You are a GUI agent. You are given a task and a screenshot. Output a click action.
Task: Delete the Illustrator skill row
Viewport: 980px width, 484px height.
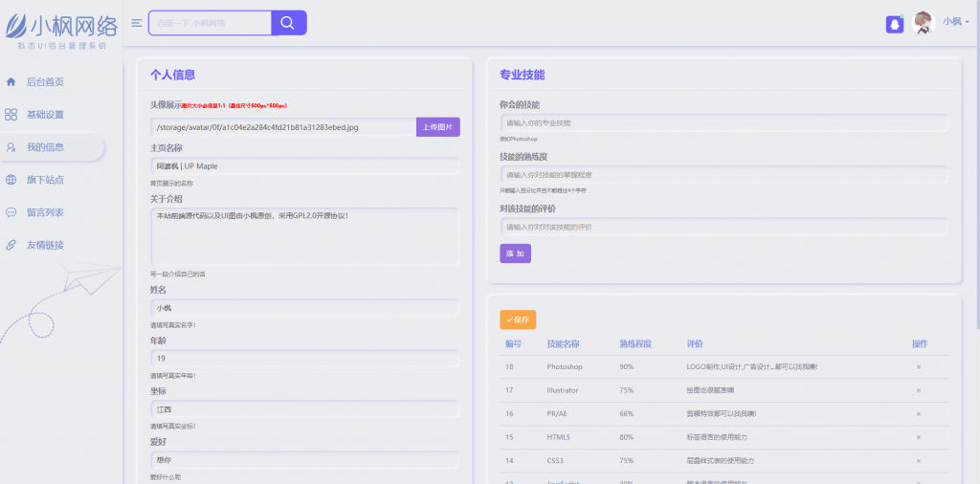[918, 390]
